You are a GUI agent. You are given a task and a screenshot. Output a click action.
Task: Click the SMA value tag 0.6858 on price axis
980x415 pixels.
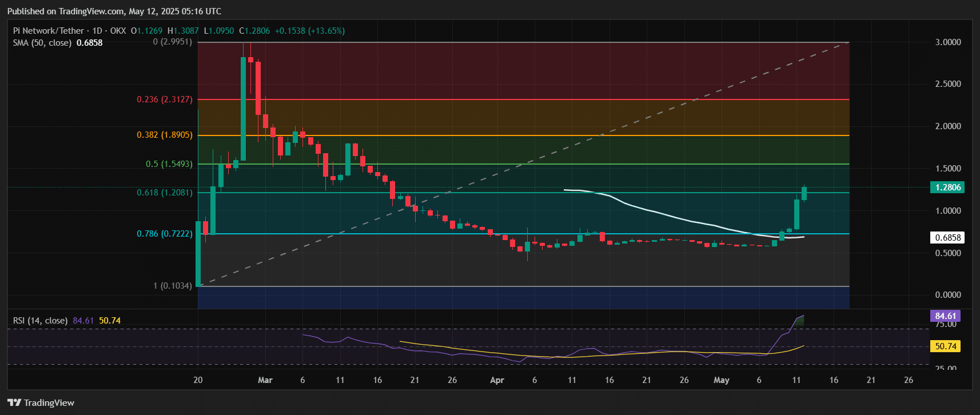(x=947, y=237)
